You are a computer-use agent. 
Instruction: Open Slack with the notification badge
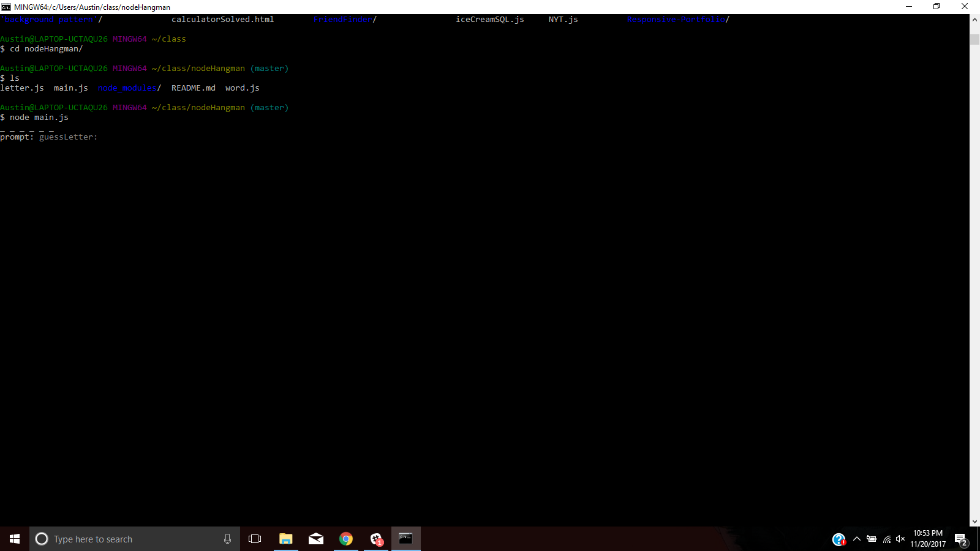376,539
